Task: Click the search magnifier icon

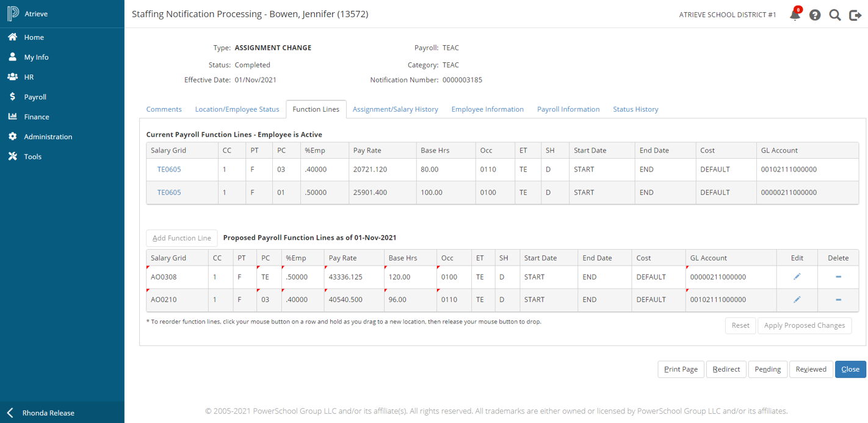Action: 835,15
